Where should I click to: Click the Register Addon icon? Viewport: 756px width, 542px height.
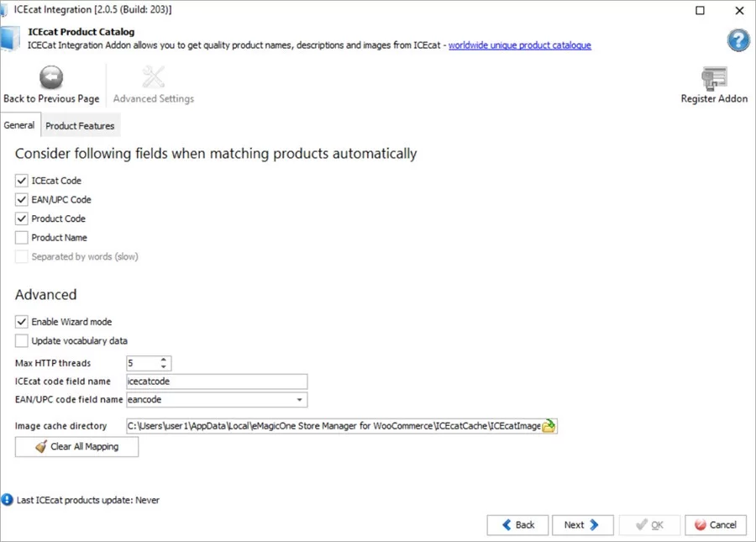(713, 76)
